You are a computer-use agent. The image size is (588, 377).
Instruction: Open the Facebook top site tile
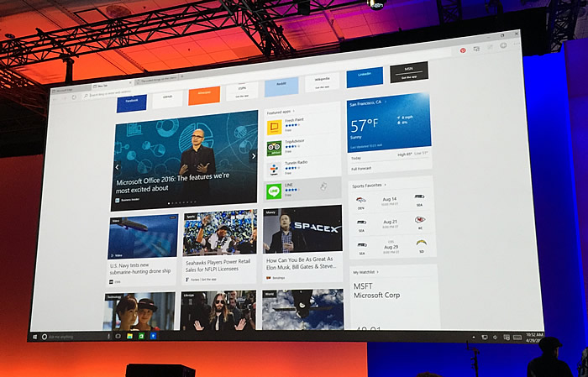132,102
